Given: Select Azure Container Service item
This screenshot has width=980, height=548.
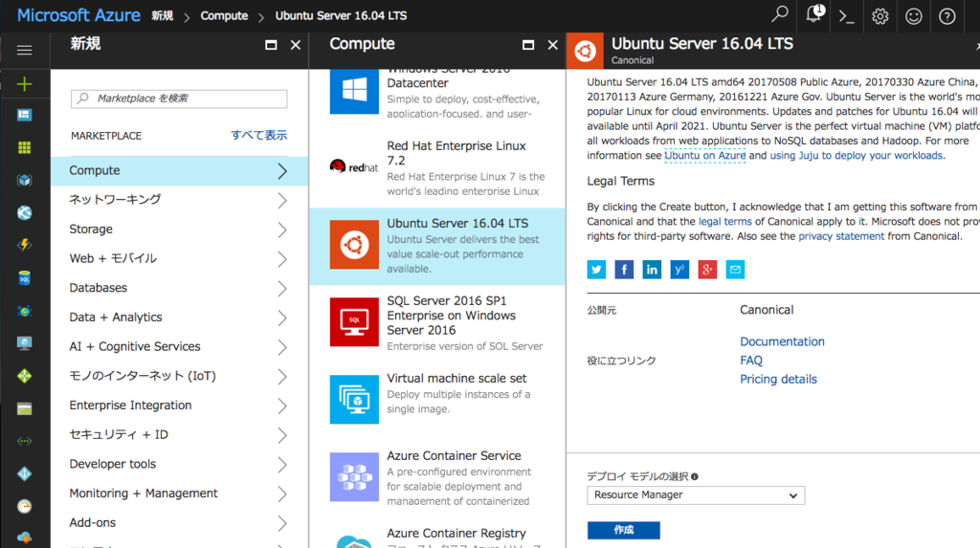Looking at the screenshot, I should 437,477.
